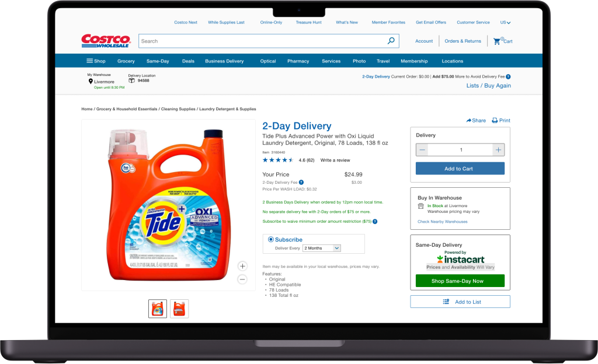Click the Livermore warehouse location pin
This screenshot has height=364, width=598.
pyautogui.click(x=91, y=82)
